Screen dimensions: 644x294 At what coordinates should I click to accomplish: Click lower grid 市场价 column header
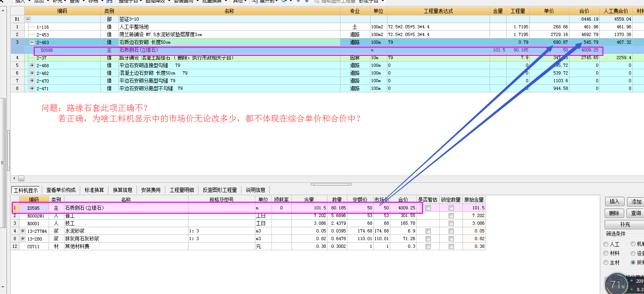tap(381, 200)
